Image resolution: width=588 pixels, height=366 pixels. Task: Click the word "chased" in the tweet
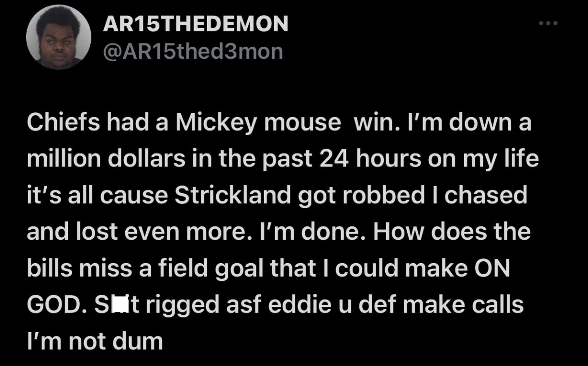point(485,195)
